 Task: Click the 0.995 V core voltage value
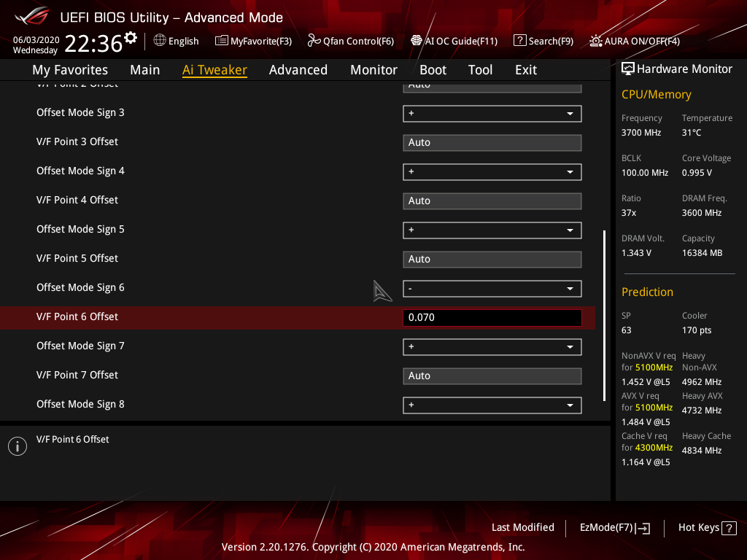coord(697,173)
